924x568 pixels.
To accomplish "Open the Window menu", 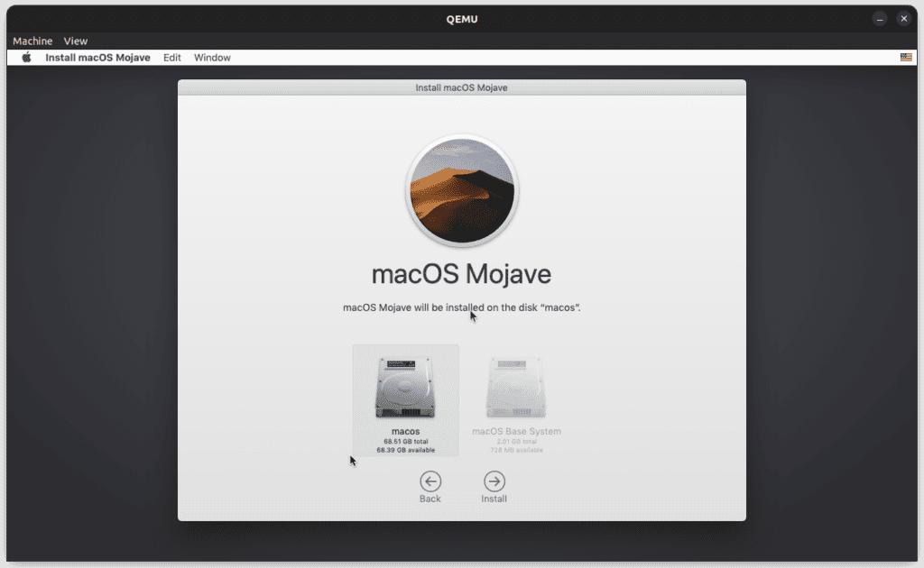I will pyautogui.click(x=212, y=58).
